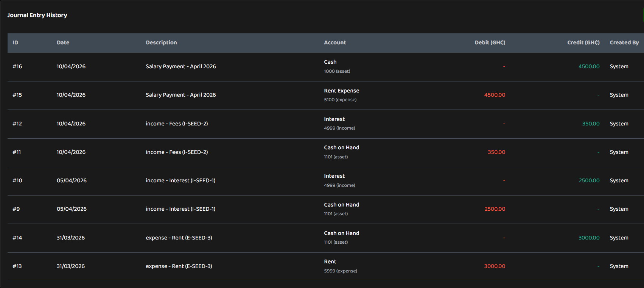
Task: Click income - Interest description in row #10
Action: (x=180, y=180)
